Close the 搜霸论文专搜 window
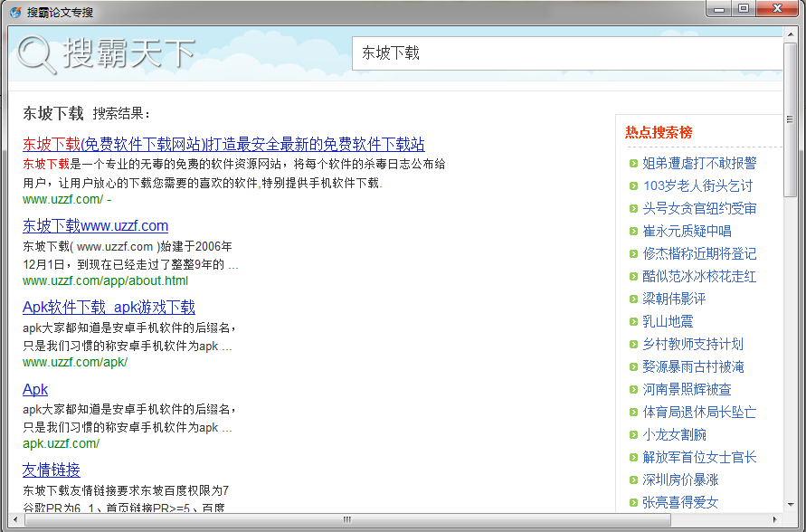Image resolution: width=806 pixels, height=532 pixels. [x=778, y=9]
